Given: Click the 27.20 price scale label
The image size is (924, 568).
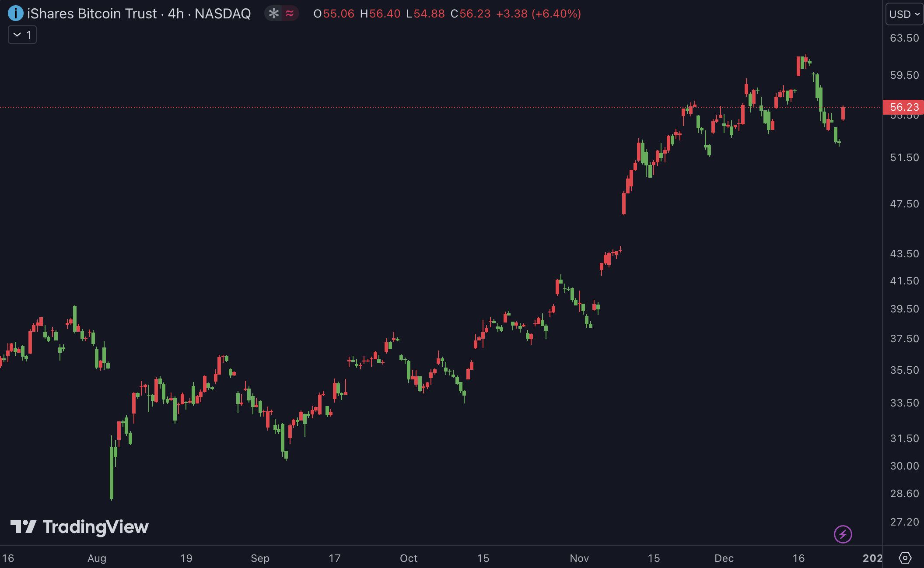Looking at the screenshot, I should click(x=904, y=522).
